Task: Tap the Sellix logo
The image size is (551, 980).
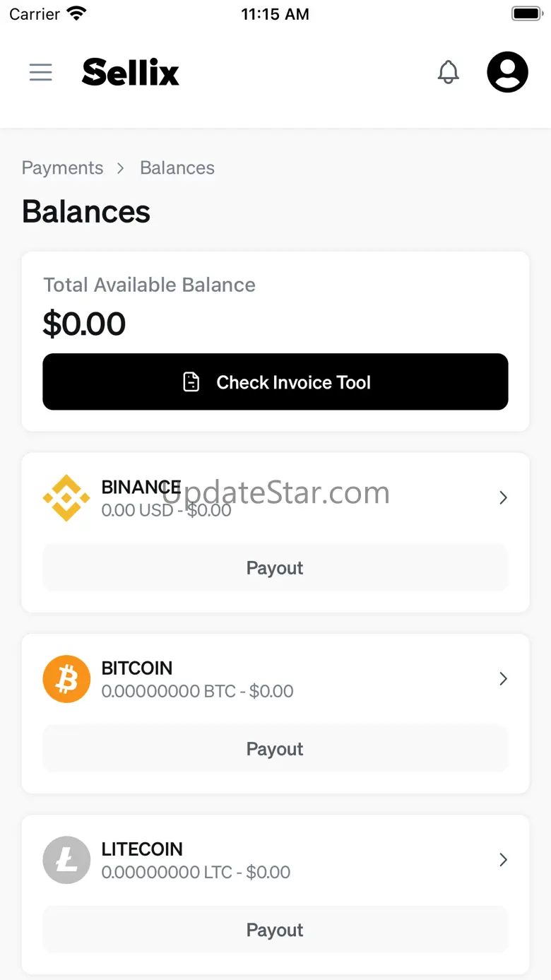Action: [x=131, y=72]
